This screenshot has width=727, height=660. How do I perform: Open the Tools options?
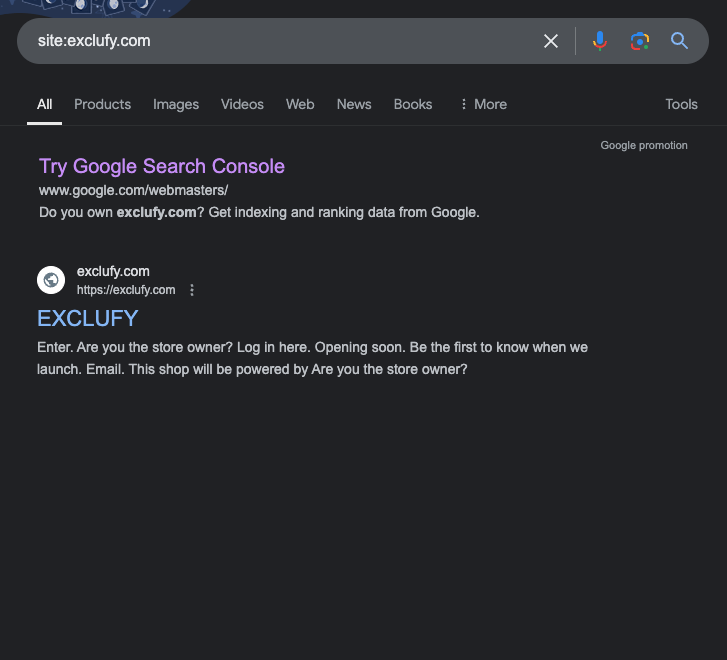[x=681, y=104]
